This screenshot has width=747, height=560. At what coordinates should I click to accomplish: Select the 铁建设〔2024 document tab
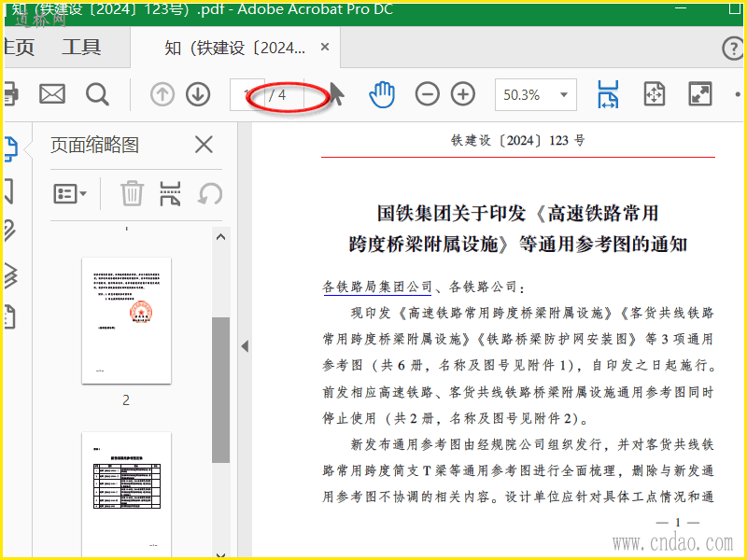(x=235, y=48)
